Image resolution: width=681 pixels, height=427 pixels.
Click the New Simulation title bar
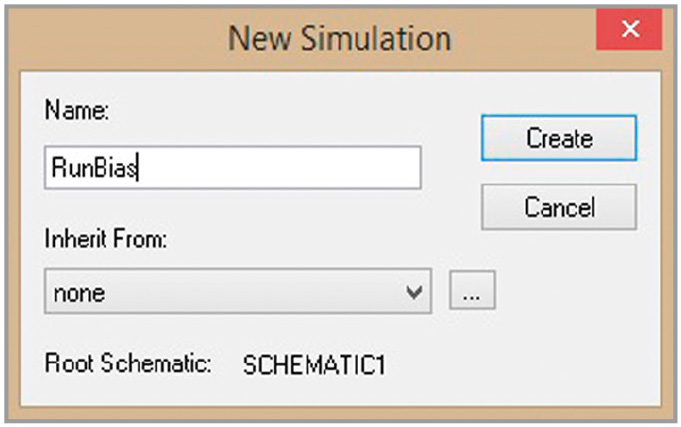[300, 38]
